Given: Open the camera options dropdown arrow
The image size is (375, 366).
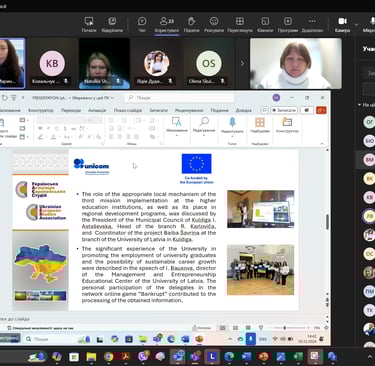Looking at the screenshot, I should click(356, 24).
